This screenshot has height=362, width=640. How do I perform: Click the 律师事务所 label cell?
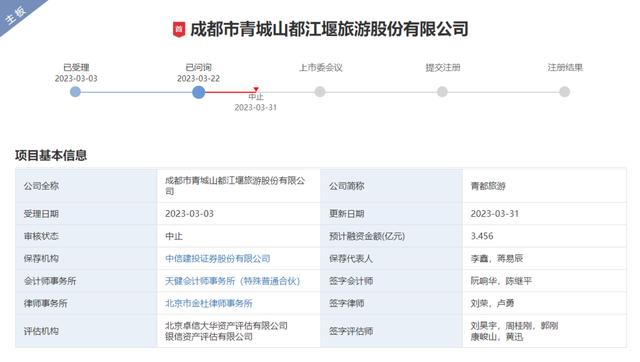tap(86, 303)
